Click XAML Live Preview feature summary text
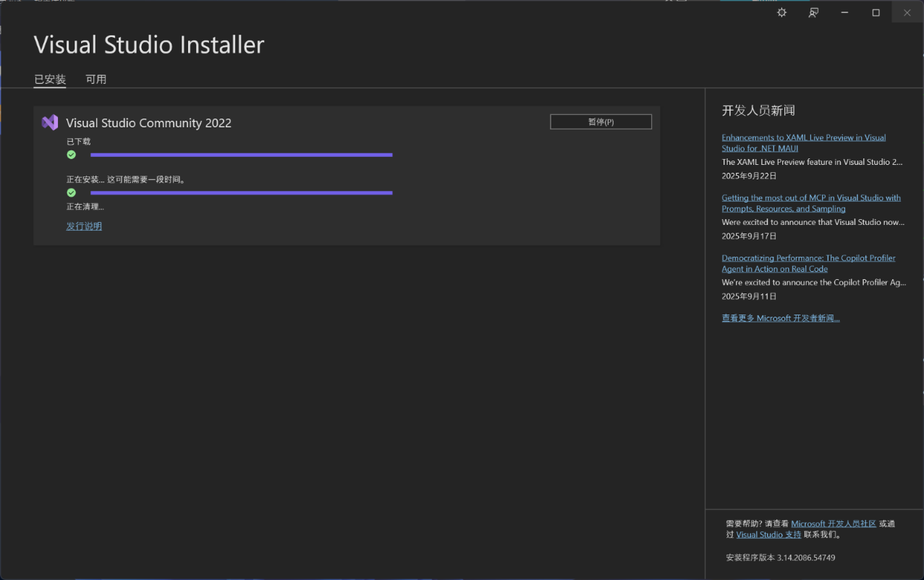 coord(812,162)
